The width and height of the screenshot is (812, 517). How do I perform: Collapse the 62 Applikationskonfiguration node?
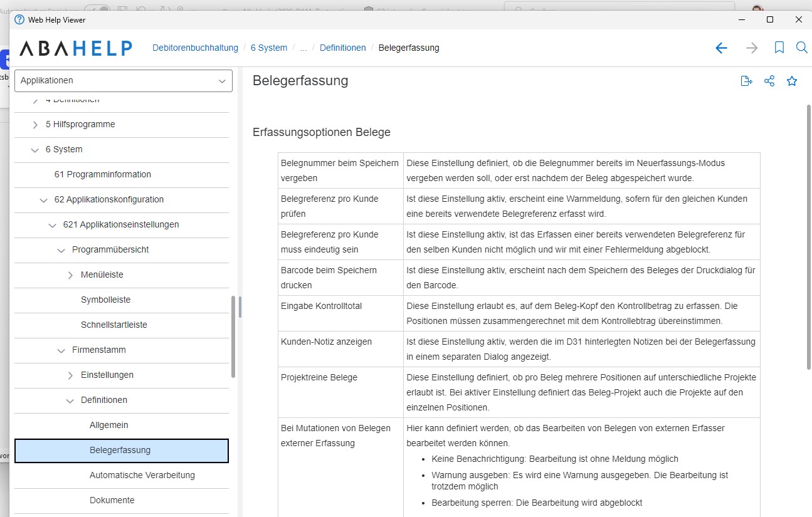[x=43, y=200]
